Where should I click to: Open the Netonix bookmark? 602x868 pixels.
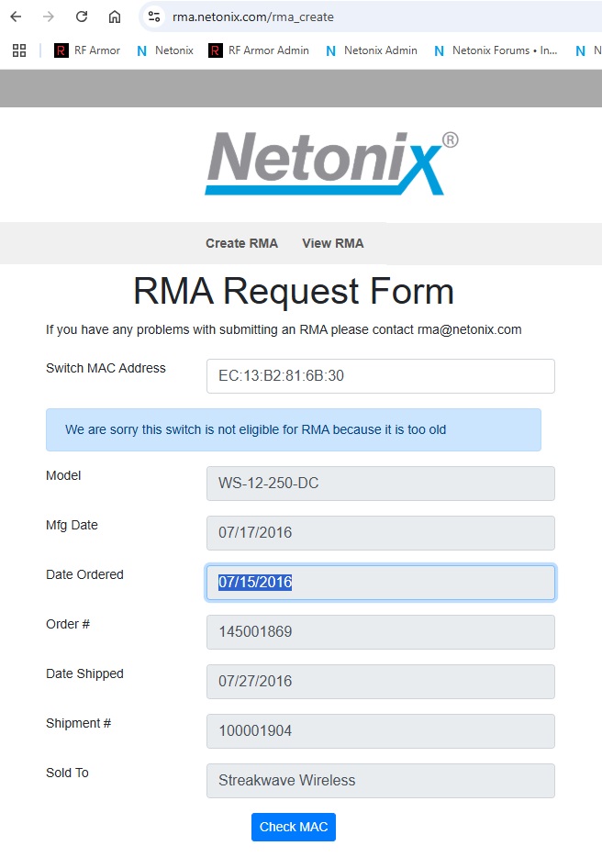[x=165, y=50]
